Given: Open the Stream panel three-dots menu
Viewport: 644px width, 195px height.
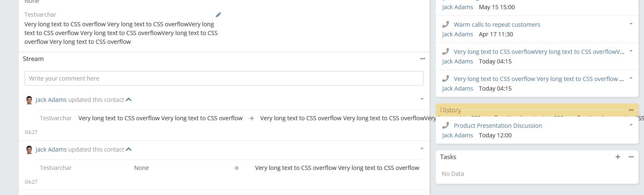Looking at the screenshot, I should tap(422, 59).
